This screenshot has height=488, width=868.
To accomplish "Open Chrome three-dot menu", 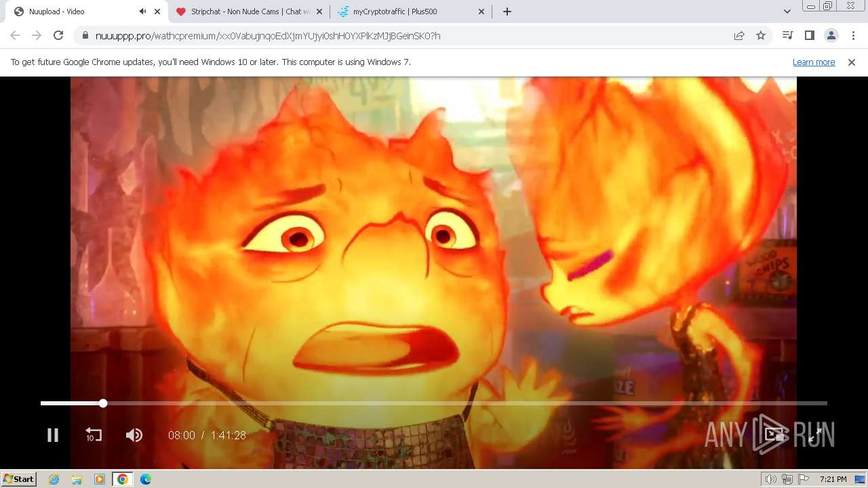I will pos(853,35).
